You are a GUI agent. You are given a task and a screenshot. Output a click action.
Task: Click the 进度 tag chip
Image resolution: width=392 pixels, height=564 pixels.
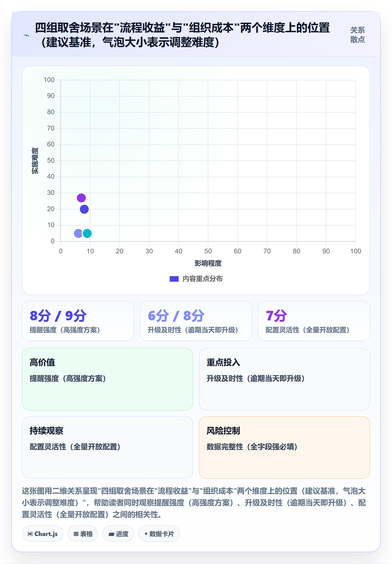(118, 534)
